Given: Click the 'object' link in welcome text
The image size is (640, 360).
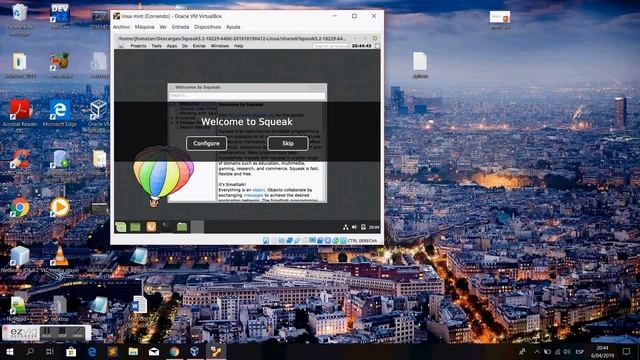Looking at the screenshot, I should coord(259,190).
